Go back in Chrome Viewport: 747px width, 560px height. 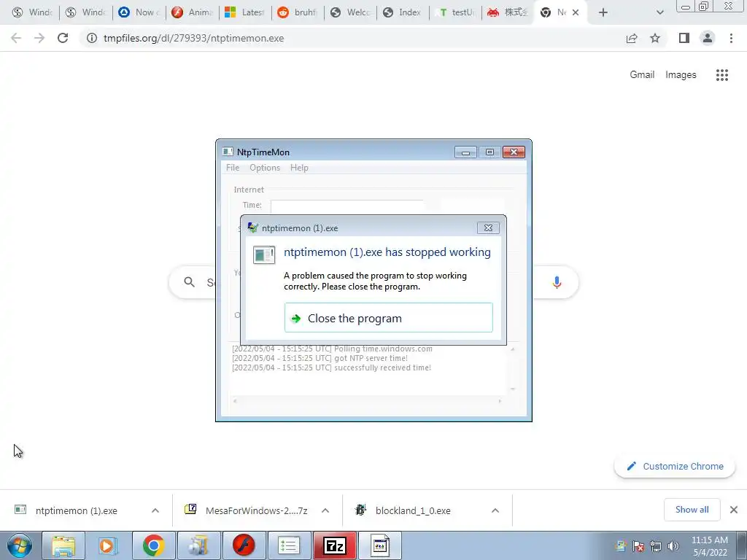16,38
